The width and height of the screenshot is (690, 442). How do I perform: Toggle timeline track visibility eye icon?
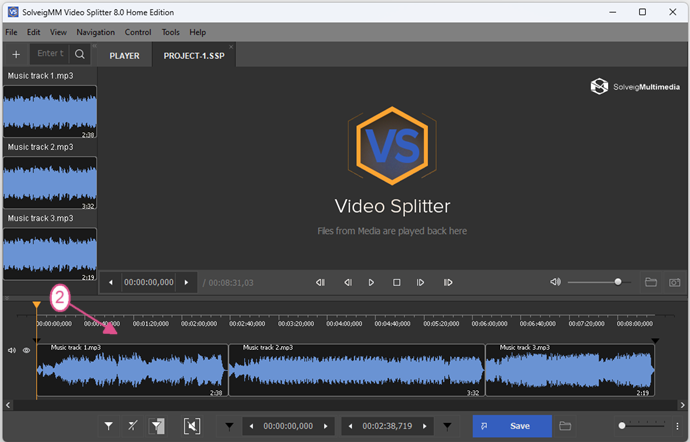click(26, 350)
